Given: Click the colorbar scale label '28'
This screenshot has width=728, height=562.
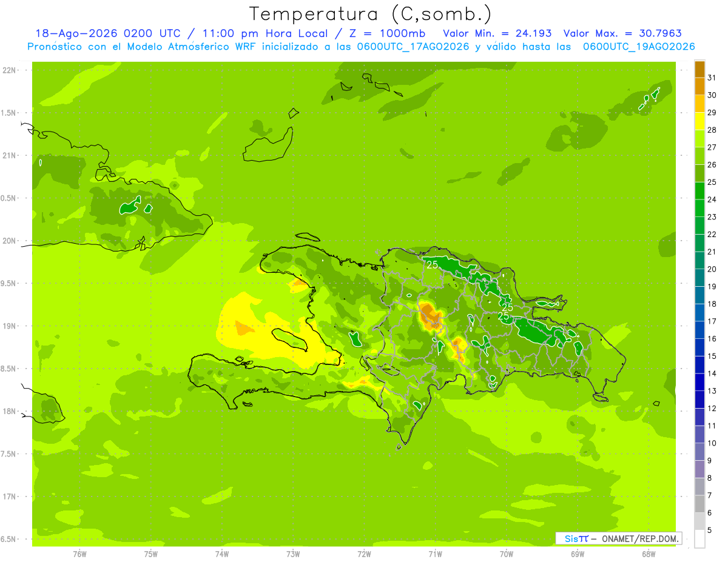Looking at the screenshot, I should pyautogui.click(x=712, y=130).
